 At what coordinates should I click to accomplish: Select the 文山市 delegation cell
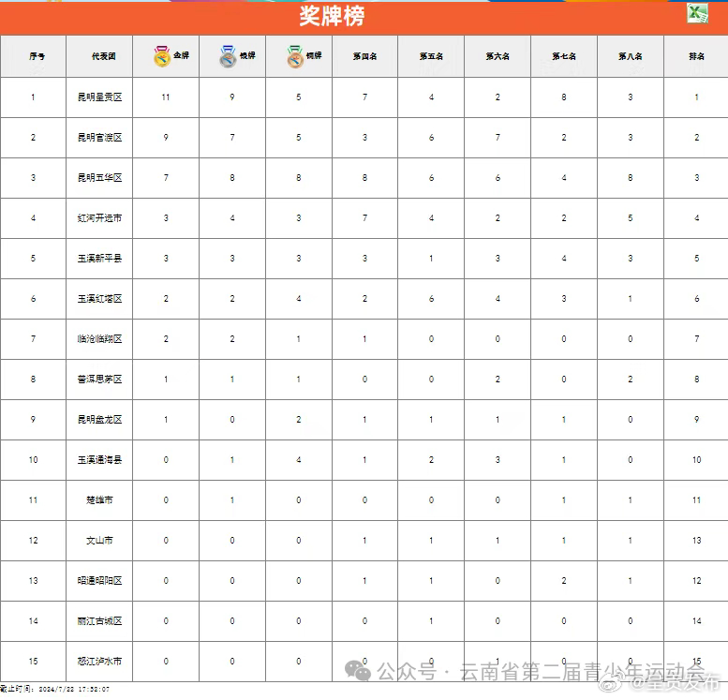99,540
